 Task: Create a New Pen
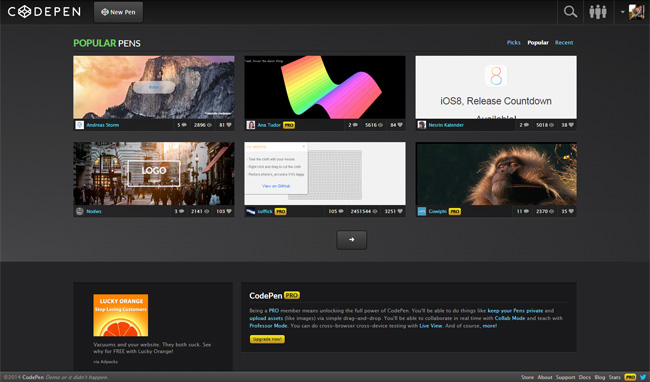point(119,12)
